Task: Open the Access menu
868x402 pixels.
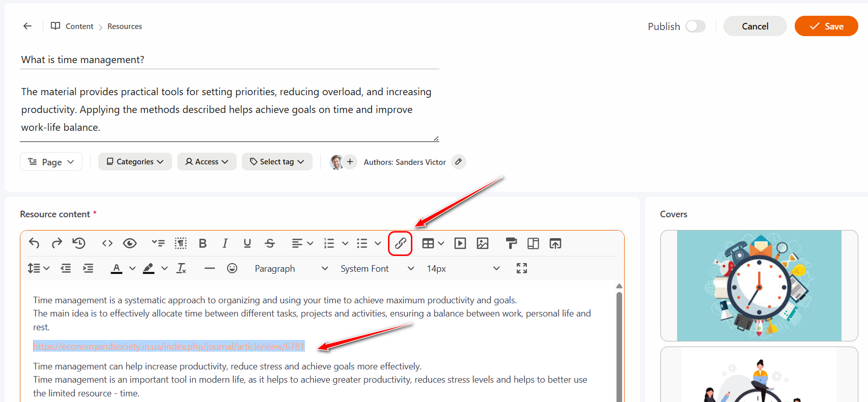Action: point(207,162)
